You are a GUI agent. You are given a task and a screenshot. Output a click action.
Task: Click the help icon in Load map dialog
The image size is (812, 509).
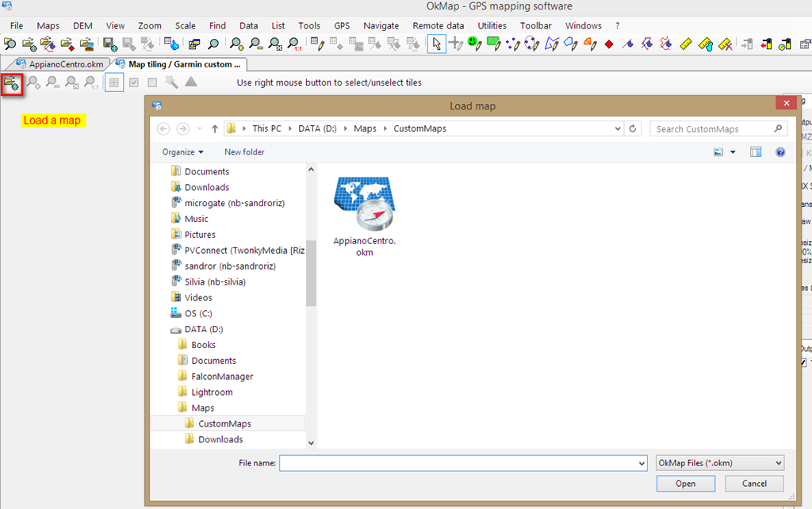[x=780, y=152]
